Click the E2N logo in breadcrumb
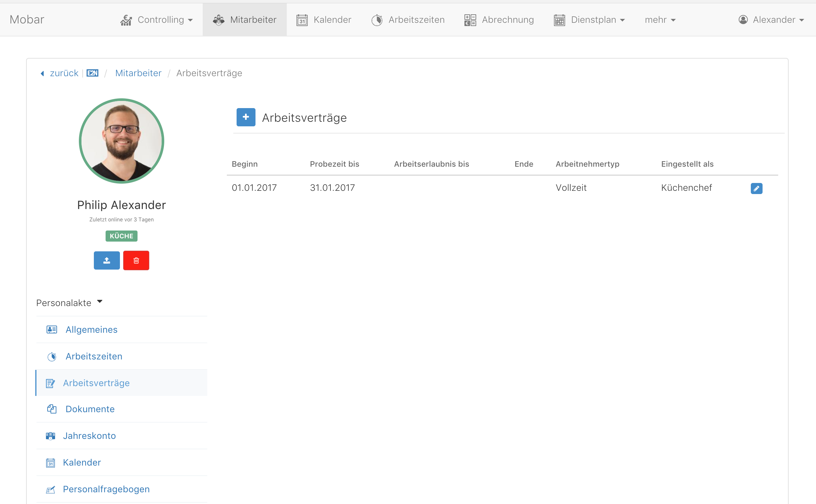This screenshot has width=816, height=504. coord(93,73)
